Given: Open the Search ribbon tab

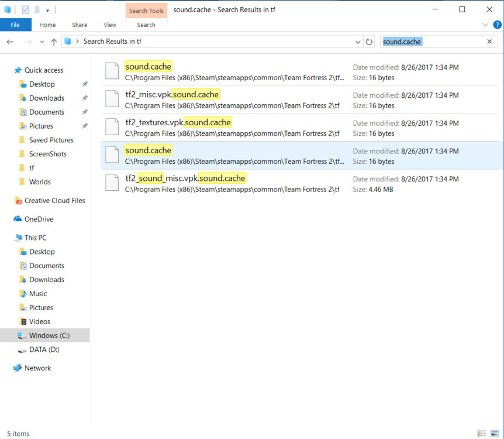Looking at the screenshot, I should point(146,25).
